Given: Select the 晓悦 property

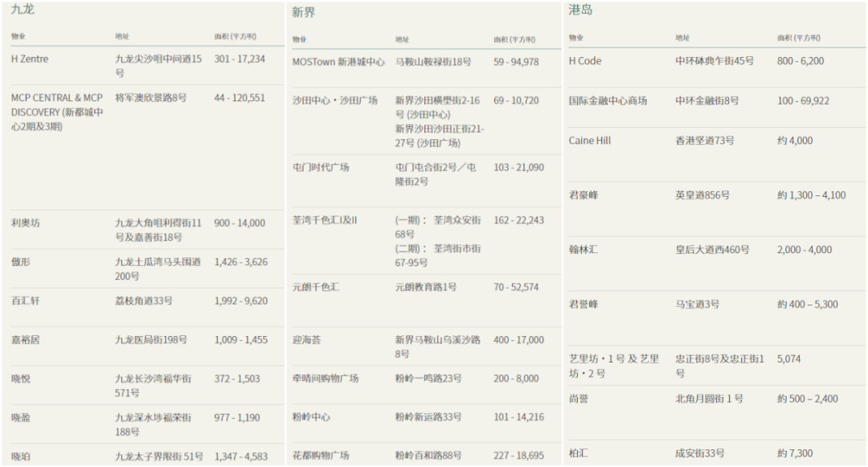Looking at the screenshot, I should click(x=20, y=379).
